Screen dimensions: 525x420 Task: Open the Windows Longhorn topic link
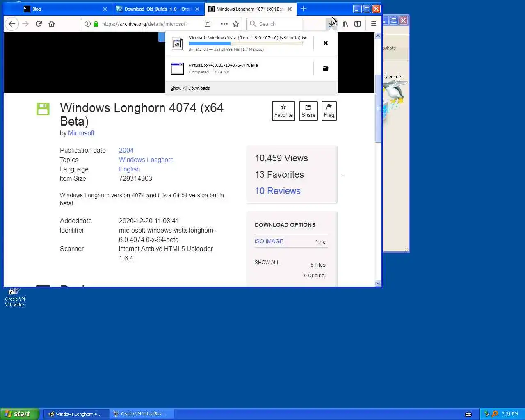(146, 160)
